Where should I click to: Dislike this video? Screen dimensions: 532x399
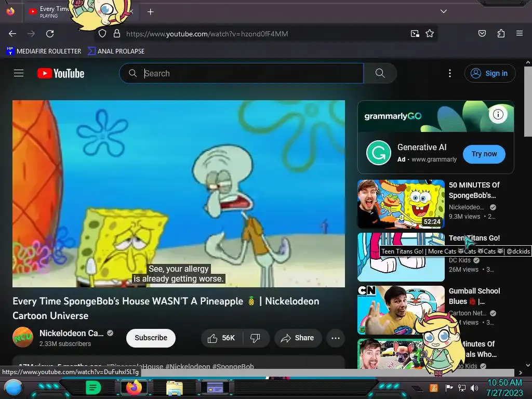pos(256,338)
